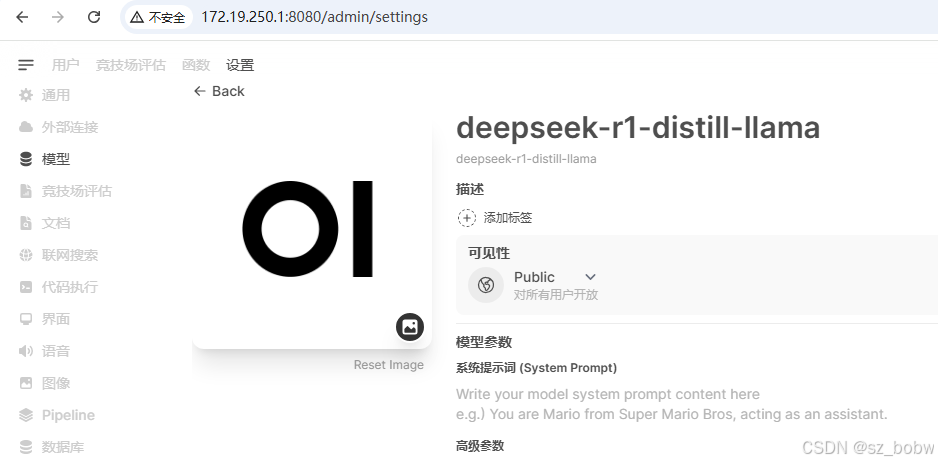This screenshot has width=938, height=463.
Task: Open the 用户 admin tab
Action: pyautogui.click(x=65, y=65)
